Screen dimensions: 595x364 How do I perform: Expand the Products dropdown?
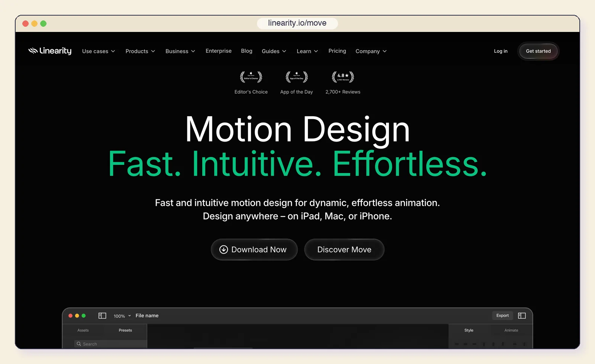pyautogui.click(x=140, y=51)
